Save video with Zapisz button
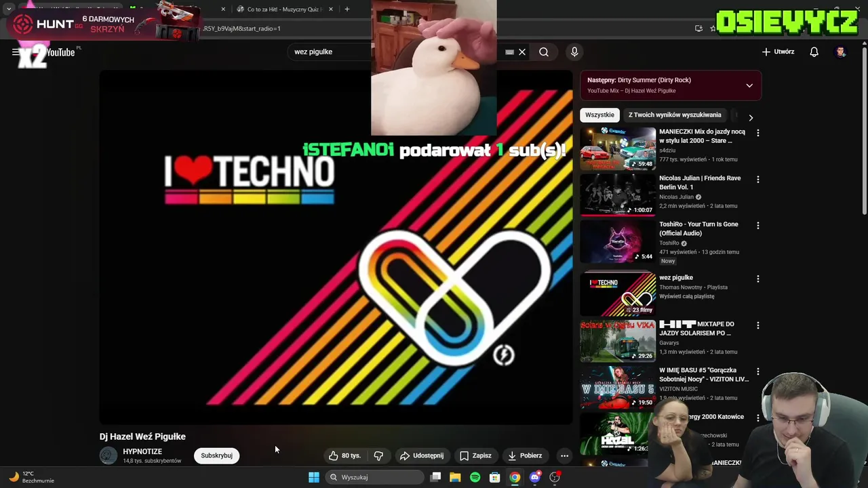The height and width of the screenshot is (488, 868). click(475, 455)
